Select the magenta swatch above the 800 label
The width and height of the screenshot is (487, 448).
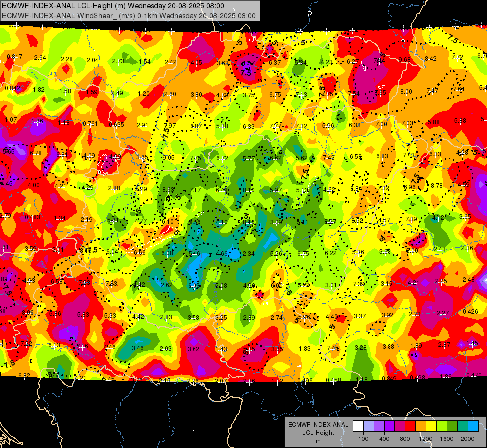[400, 426]
